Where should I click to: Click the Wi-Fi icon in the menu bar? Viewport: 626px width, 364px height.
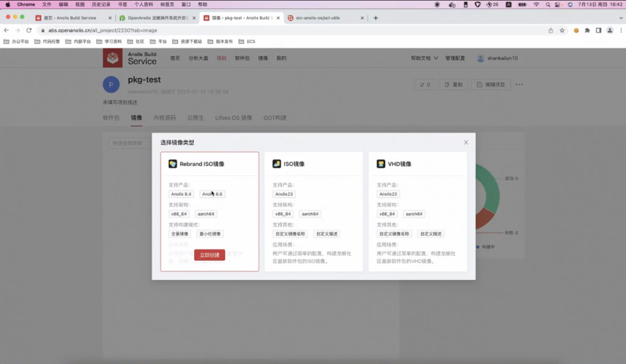click(536, 5)
